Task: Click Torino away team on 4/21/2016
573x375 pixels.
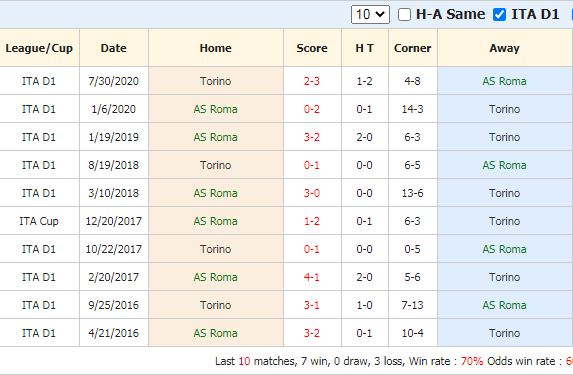Action: [504, 333]
